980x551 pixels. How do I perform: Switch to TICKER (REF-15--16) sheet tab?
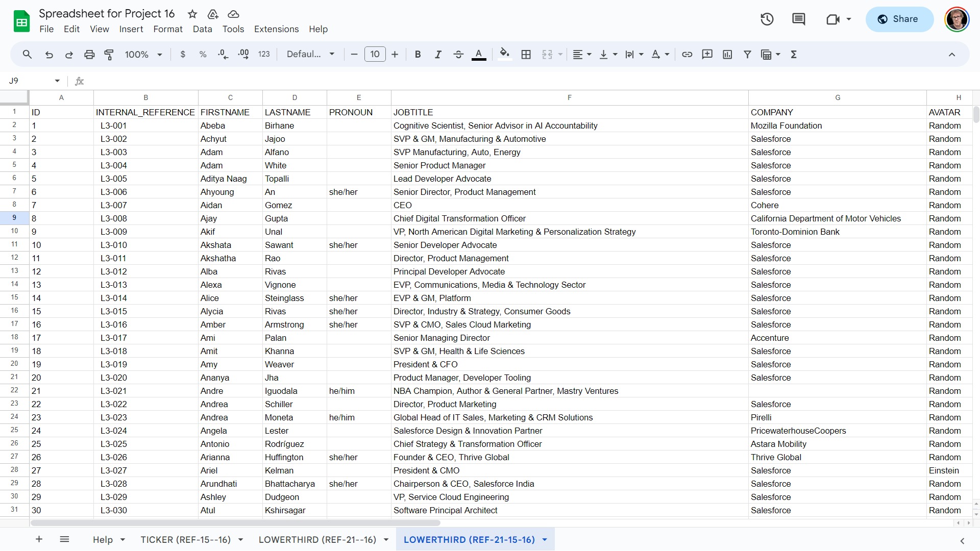185,540
